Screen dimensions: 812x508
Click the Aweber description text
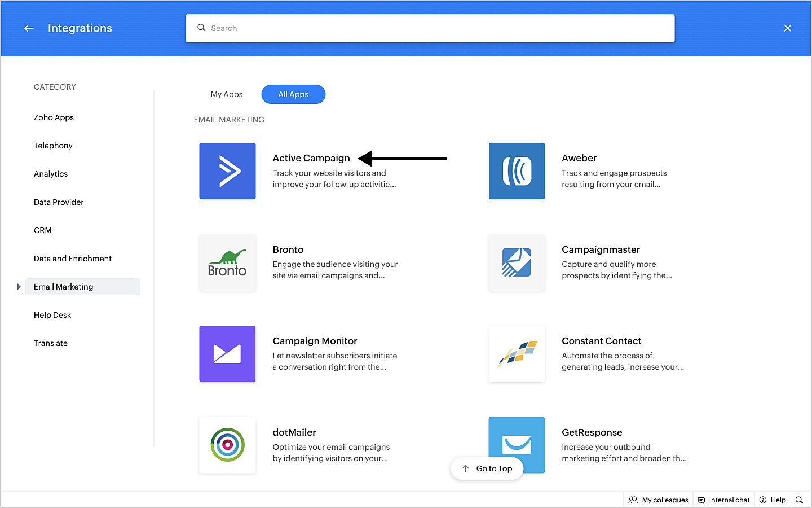click(x=614, y=178)
